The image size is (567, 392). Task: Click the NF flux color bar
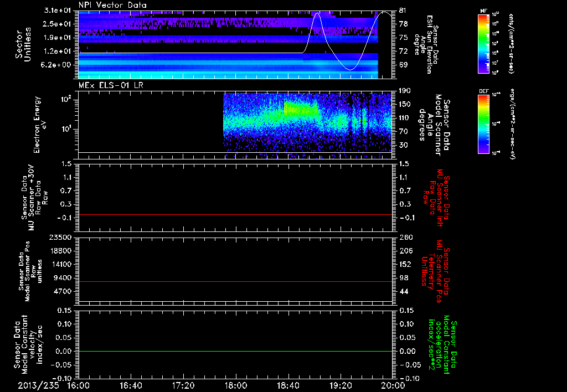[x=483, y=43]
